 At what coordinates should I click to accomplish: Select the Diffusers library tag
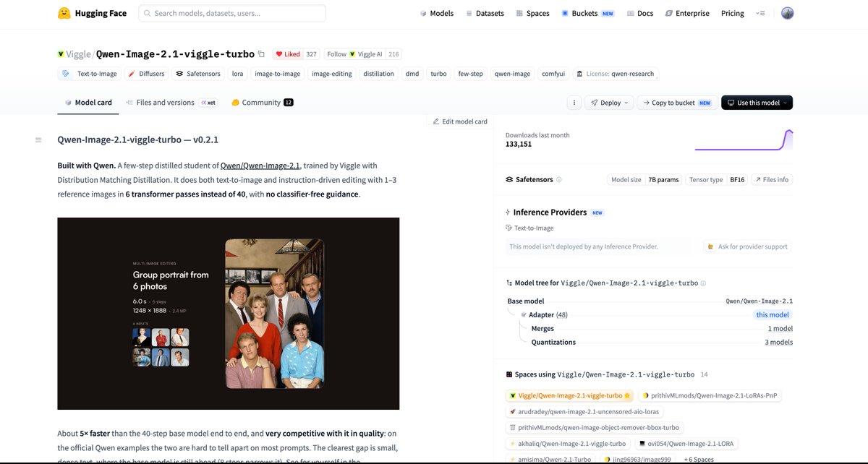click(147, 74)
